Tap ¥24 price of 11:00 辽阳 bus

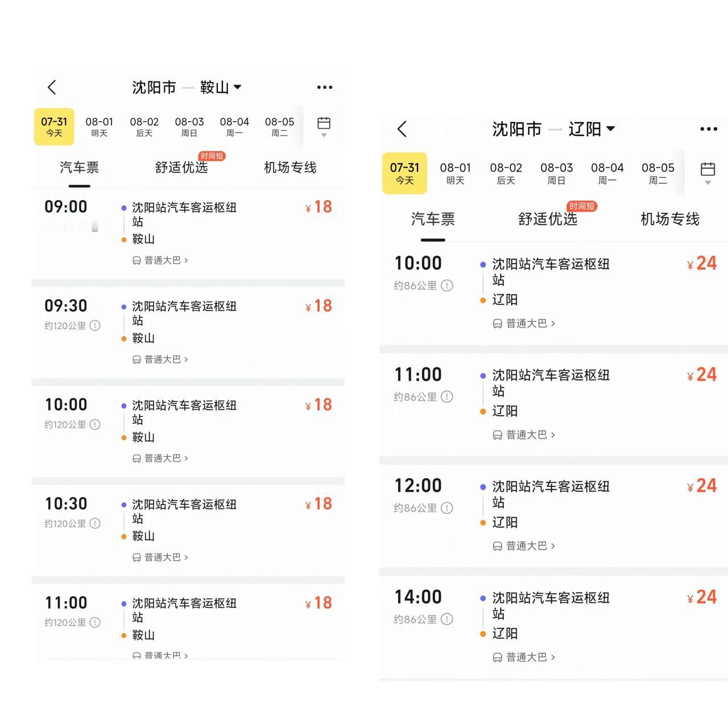click(x=702, y=374)
